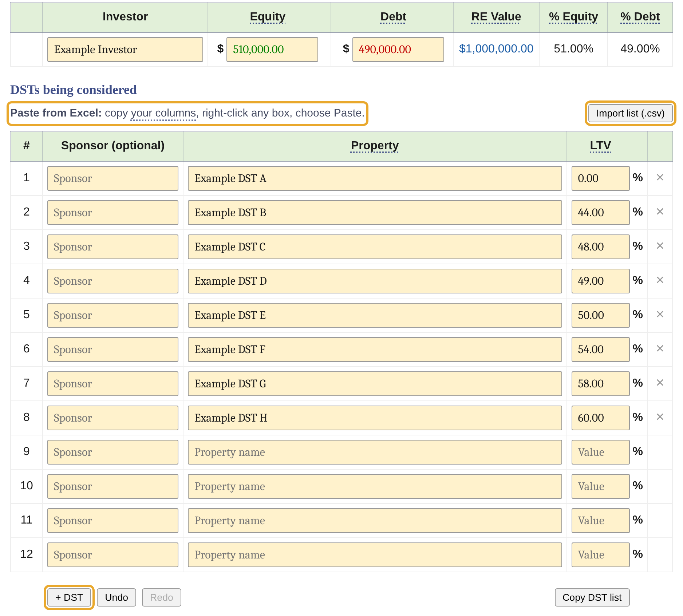Click the % Debt column header
This screenshot has width=683, height=616.
tap(640, 17)
